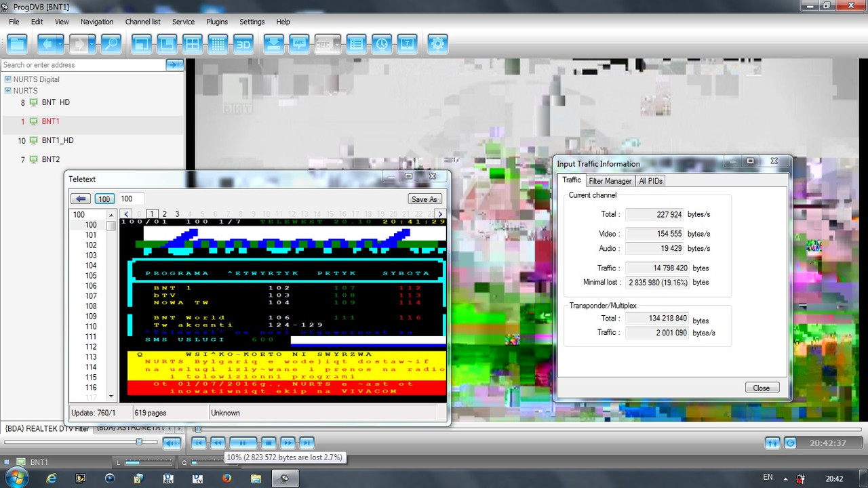Click the Teletext 100 home button

pos(104,199)
